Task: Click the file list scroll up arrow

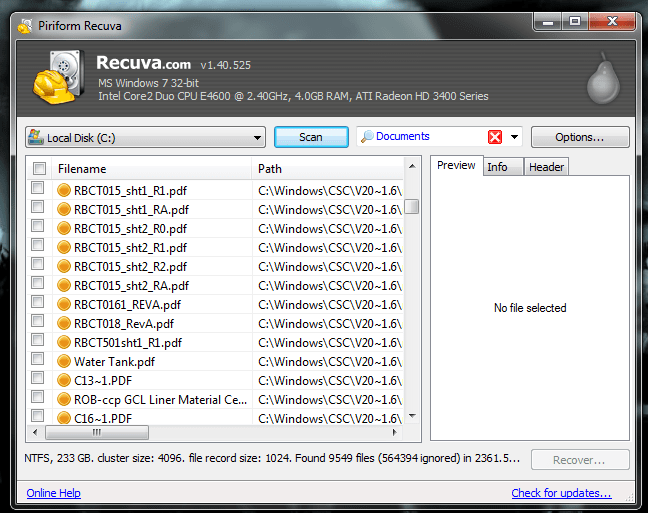Action: (412, 166)
